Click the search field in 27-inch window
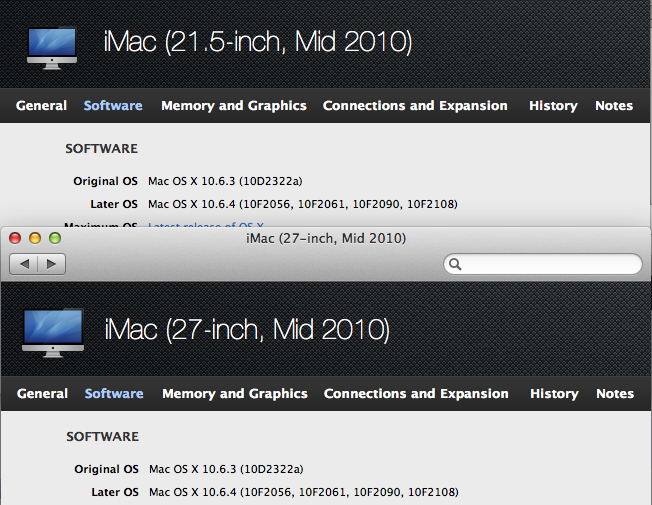The height and width of the screenshot is (505, 652). pos(543,264)
